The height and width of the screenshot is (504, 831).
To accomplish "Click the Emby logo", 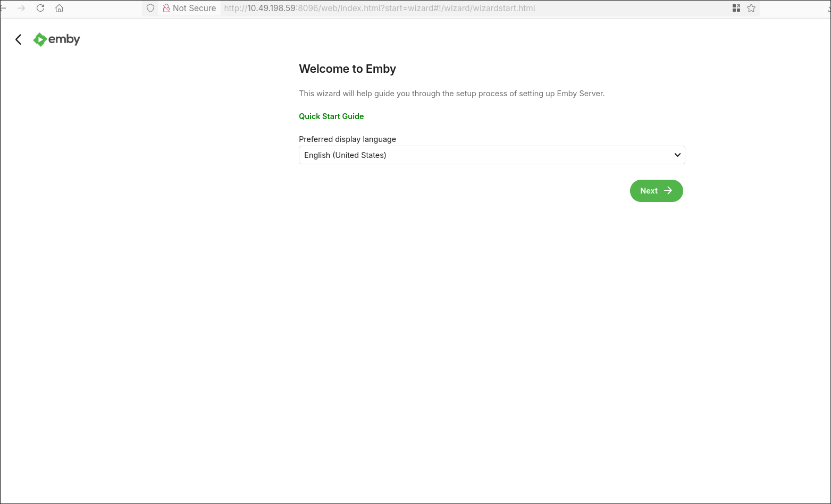I will tap(57, 39).
